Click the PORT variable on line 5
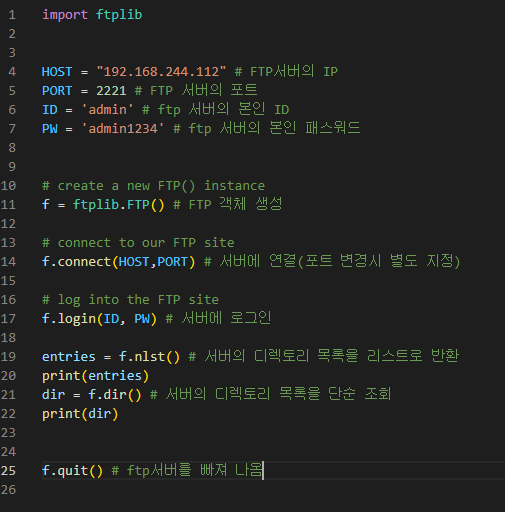The width and height of the screenshot is (505, 512). click(57, 91)
